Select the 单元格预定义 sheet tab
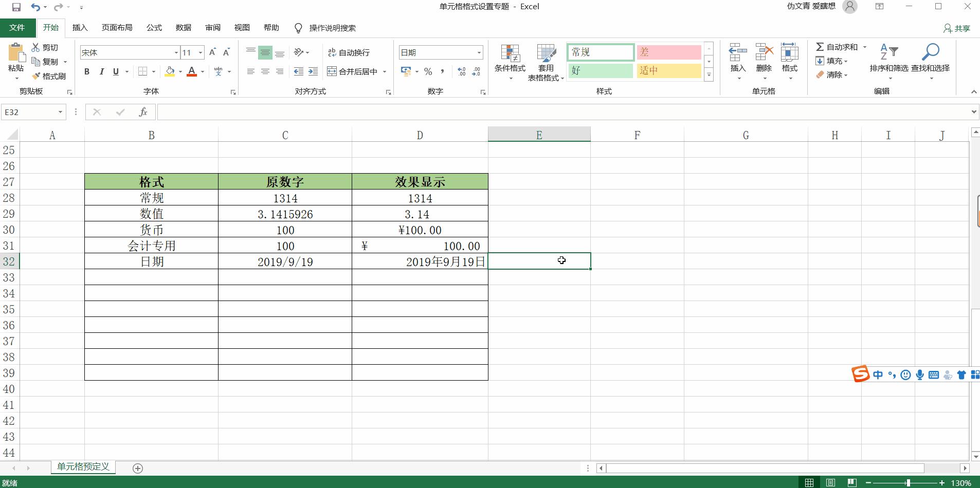 pyautogui.click(x=82, y=467)
